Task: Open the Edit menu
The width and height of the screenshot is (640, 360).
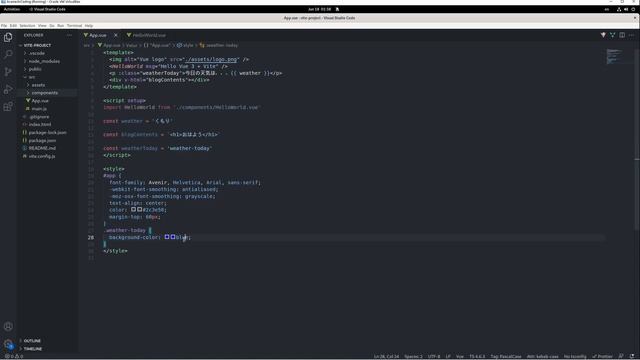Action: (x=13, y=26)
